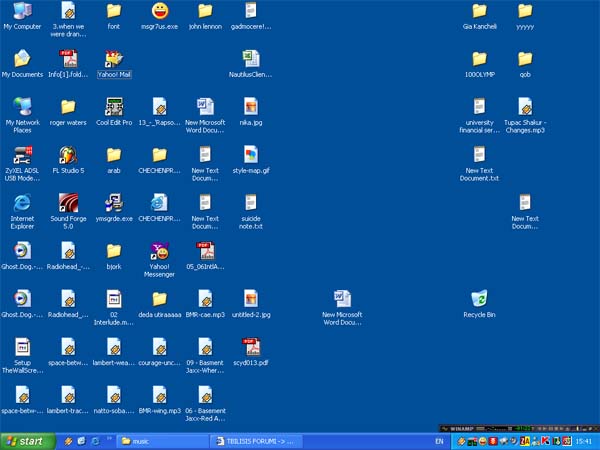Select the msgr7us.exe smiley installer
The image size is (600, 450).
160,16
